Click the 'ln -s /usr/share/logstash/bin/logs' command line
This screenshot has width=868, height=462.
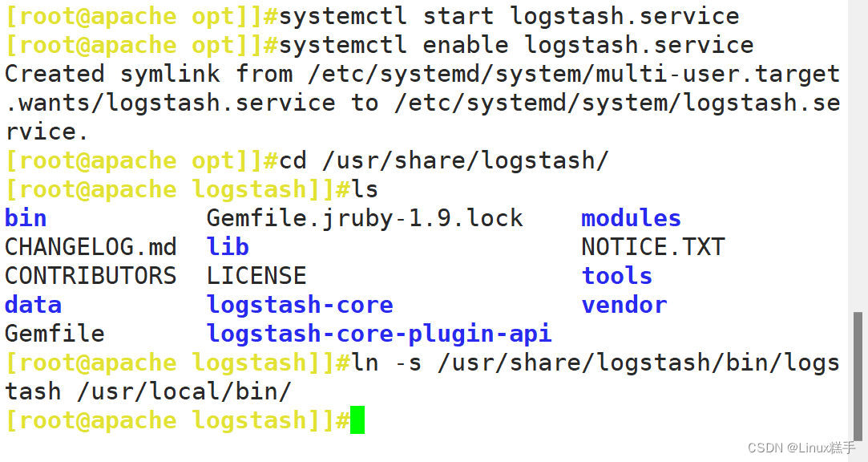(x=595, y=363)
